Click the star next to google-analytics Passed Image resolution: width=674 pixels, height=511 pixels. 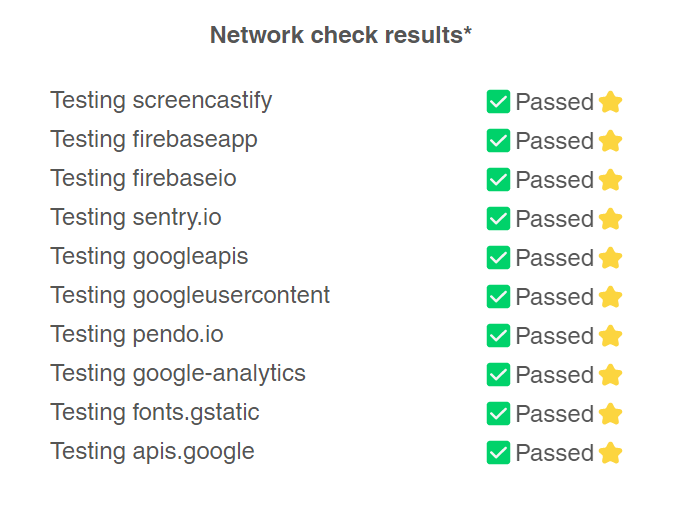tap(610, 375)
